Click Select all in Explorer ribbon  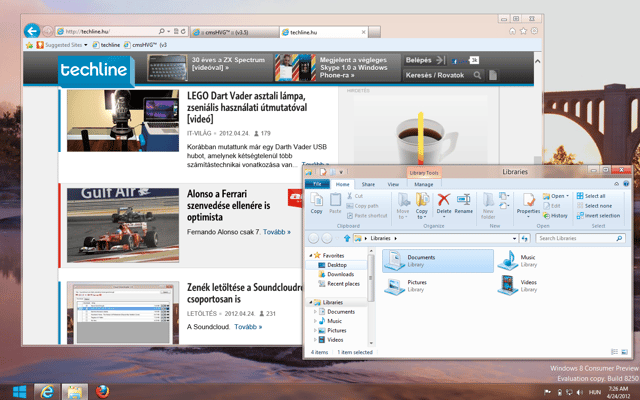591,196
